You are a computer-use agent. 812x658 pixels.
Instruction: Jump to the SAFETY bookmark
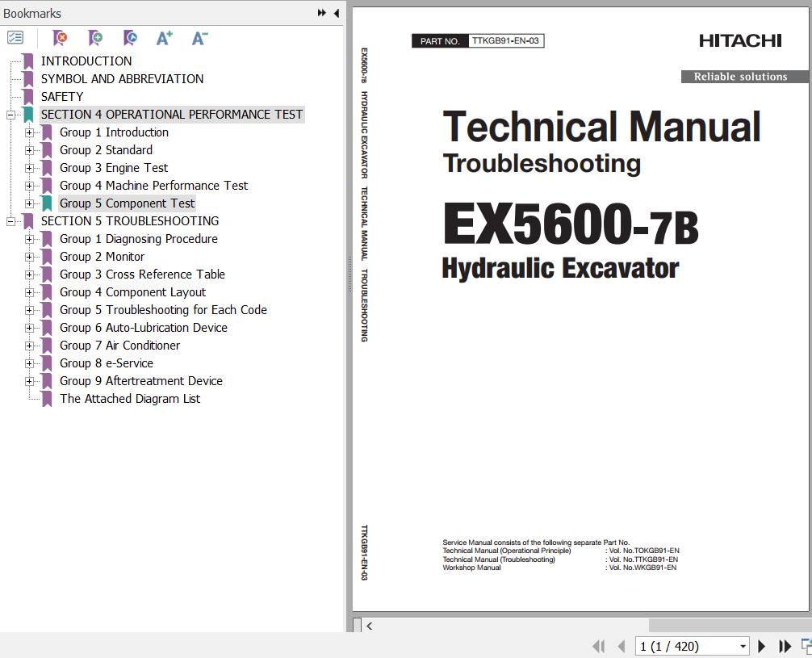(62, 97)
